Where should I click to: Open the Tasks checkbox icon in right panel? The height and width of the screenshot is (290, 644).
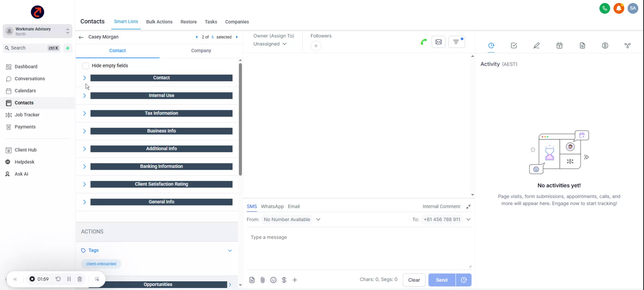coord(514,46)
